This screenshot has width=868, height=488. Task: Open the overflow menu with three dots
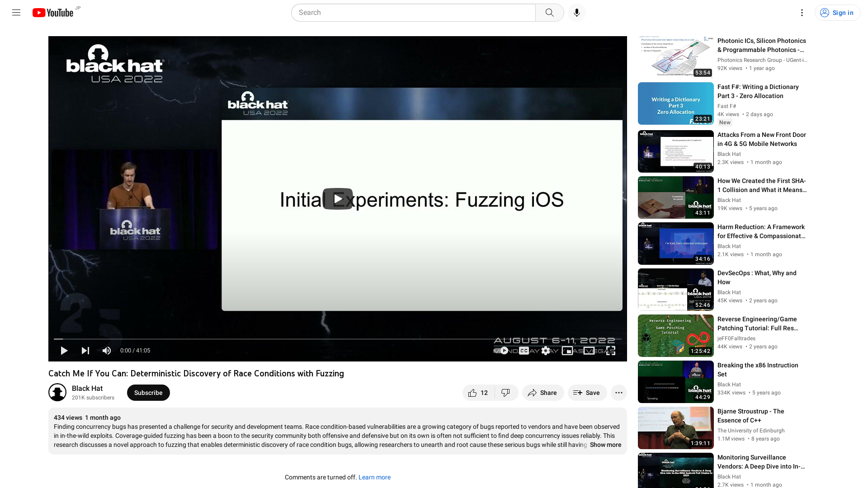[x=618, y=392]
